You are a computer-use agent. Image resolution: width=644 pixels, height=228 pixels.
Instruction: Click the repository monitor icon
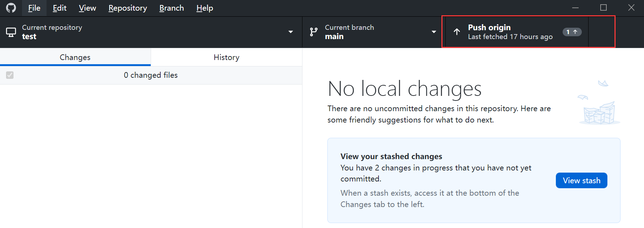[11, 32]
